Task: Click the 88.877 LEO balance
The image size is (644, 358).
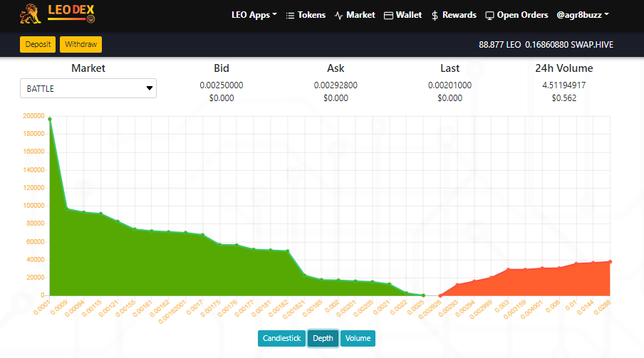Action: pyautogui.click(x=499, y=45)
